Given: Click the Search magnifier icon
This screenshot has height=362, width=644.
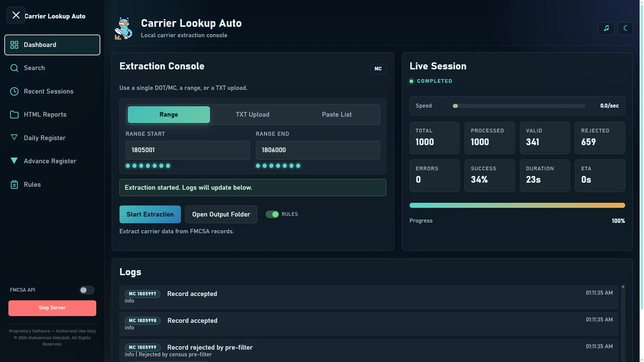Looking at the screenshot, I should point(14,68).
